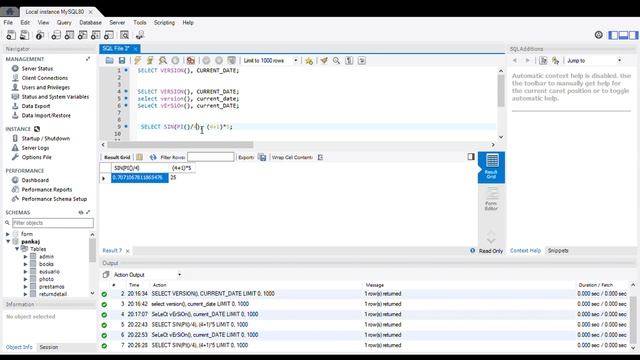Screen dimensions: 640x360
Task: Expand the photo table
Action: point(25,279)
